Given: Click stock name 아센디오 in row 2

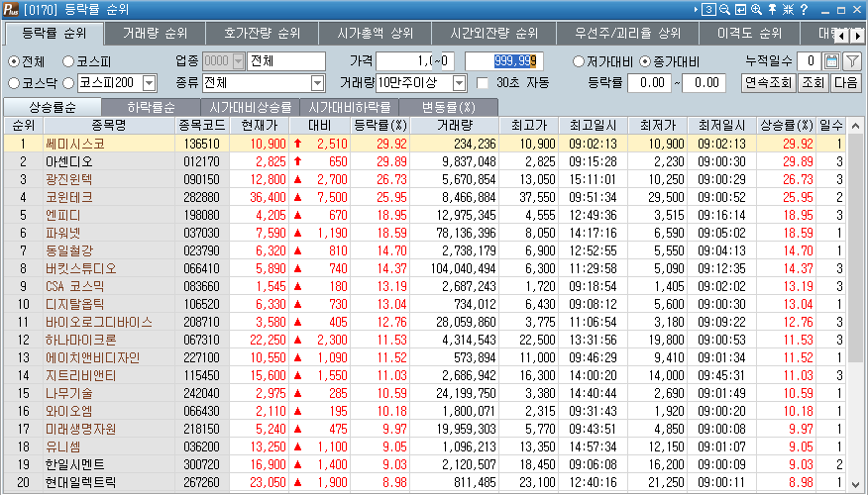Looking at the screenshot, I should [x=68, y=161].
